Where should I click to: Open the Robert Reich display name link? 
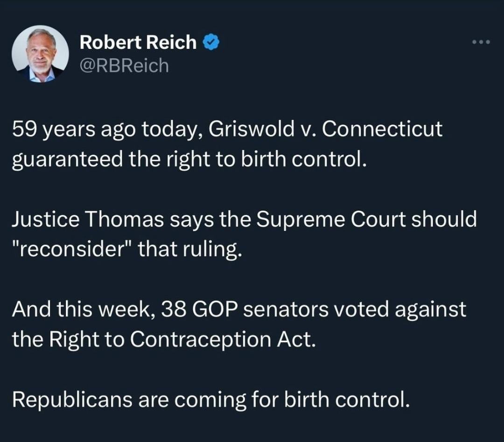[138, 42]
